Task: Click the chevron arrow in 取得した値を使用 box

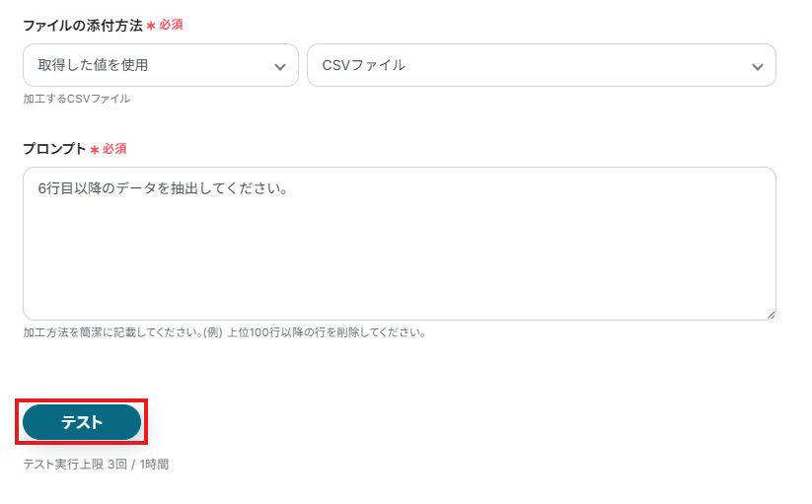Action: pos(279,66)
